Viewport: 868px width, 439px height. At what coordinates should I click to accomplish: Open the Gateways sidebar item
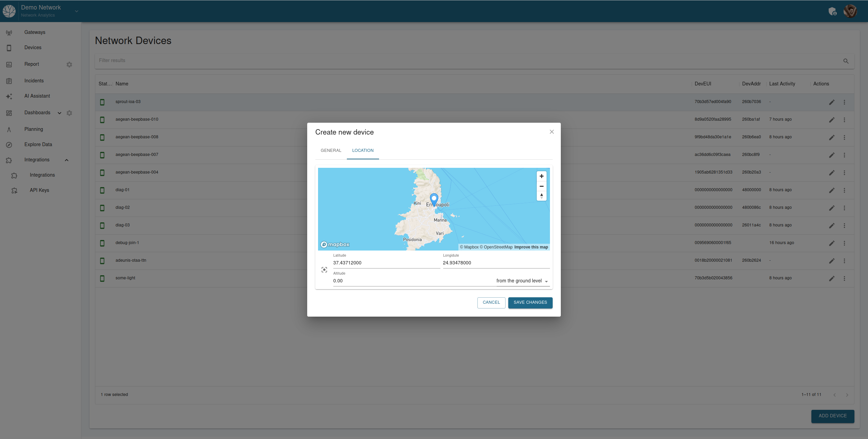pyautogui.click(x=35, y=32)
